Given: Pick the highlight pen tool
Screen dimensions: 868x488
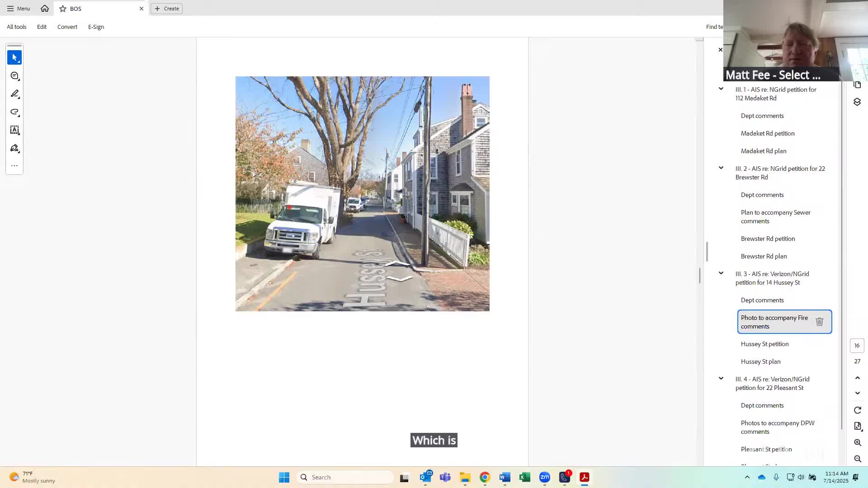Looking at the screenshot, I should (14, 94).
